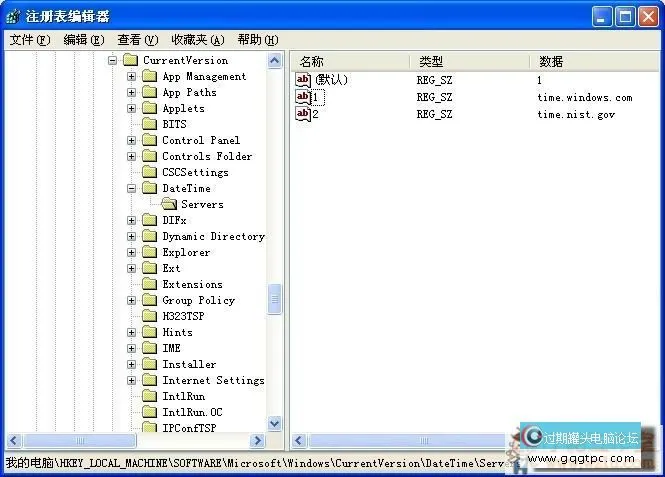Viewport: 665px width, 477px height.
Task: Select the Servers key label
Action: click(202, 204)
